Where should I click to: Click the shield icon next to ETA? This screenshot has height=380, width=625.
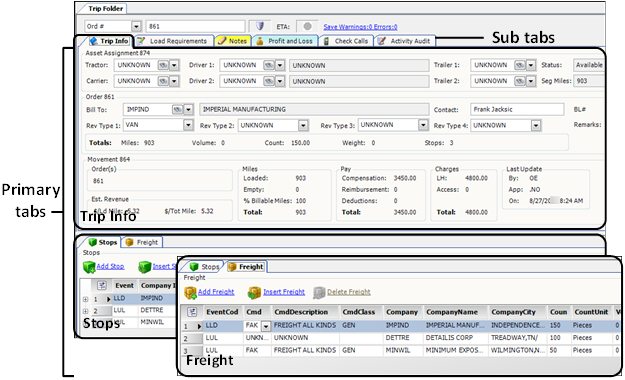[260, 26]
